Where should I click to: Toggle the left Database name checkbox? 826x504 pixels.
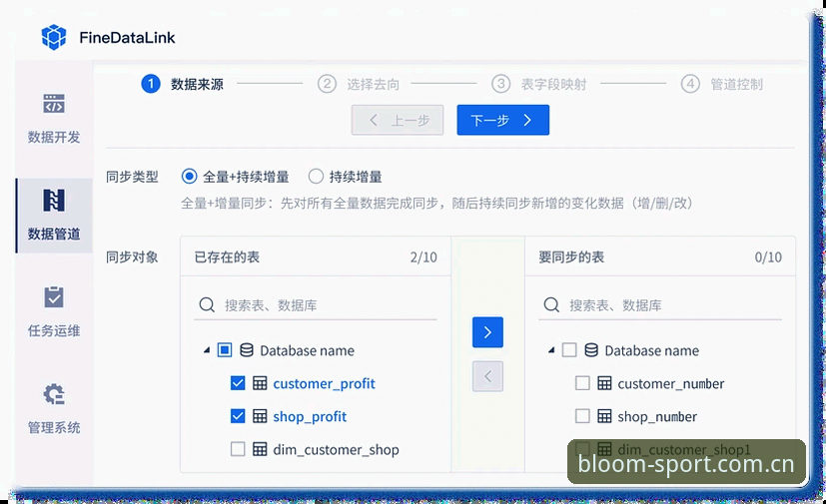click(x=225, y=350)
